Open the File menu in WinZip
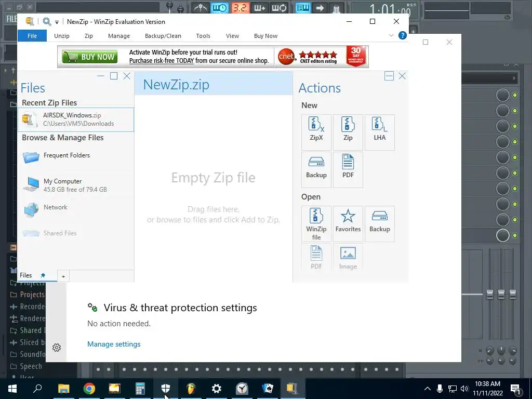 pos(32,36)
